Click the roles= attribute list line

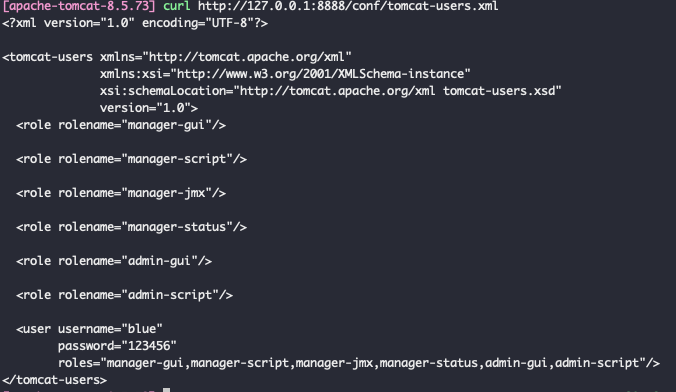359,363
